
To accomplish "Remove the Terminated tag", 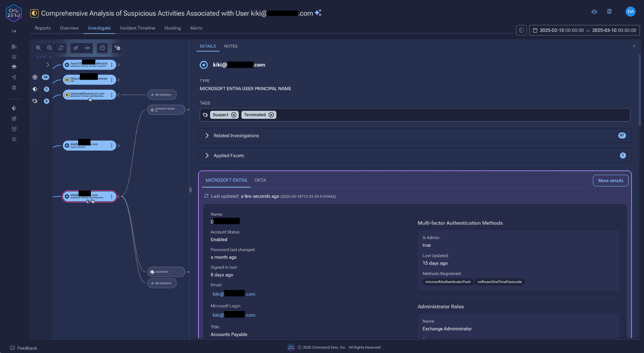I will pos(271,115).
